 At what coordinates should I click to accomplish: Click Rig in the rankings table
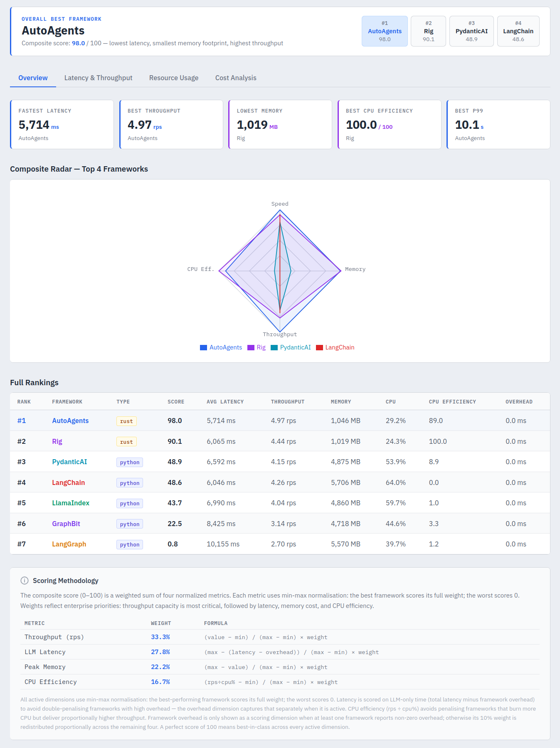pyautogui.click(x=57, y=441)
